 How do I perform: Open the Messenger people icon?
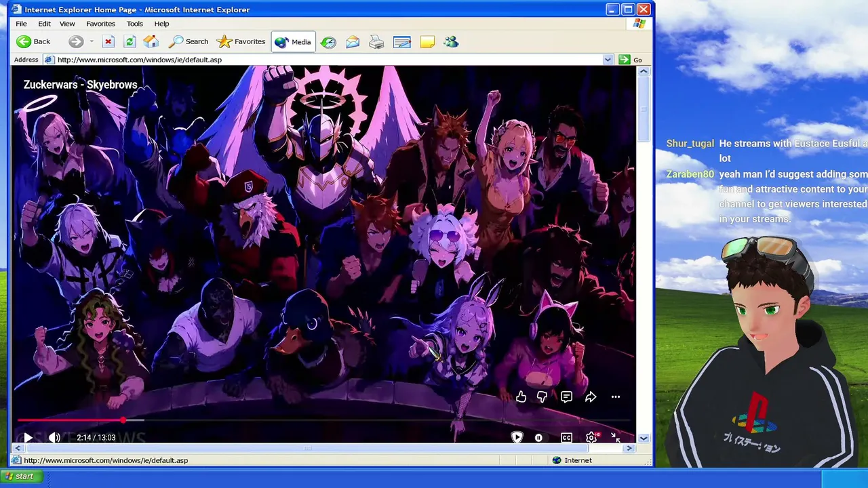click(x=451, y=42)
